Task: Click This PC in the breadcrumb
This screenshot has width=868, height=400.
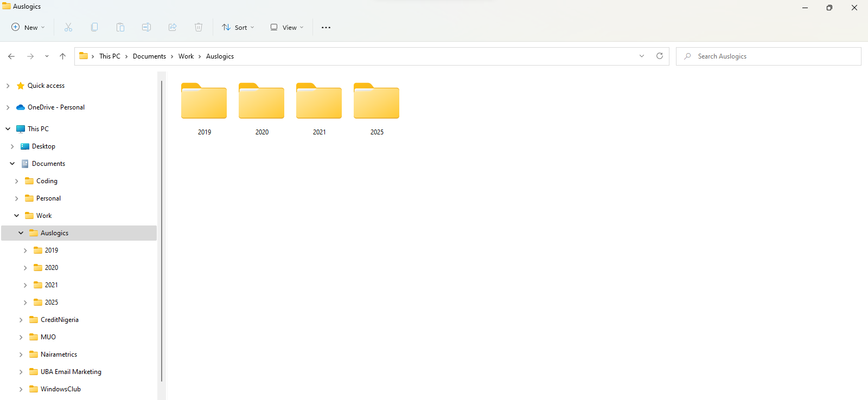Action: pos(110,56)
